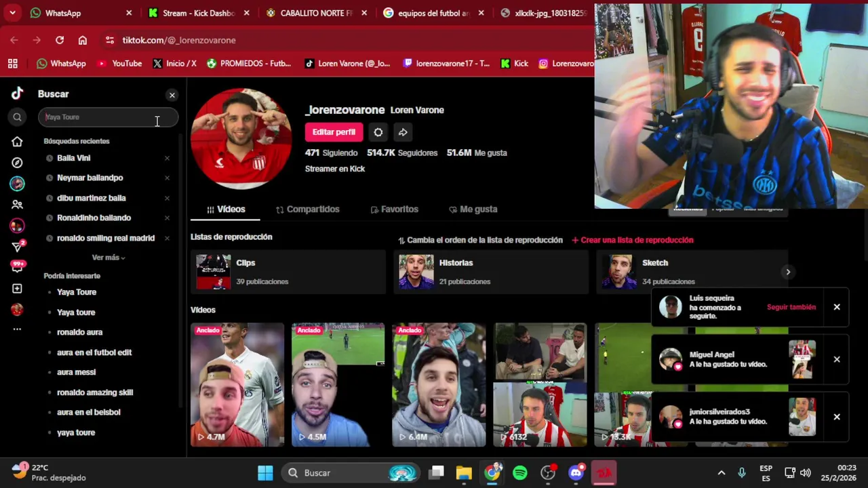Click Cambia el orden de la lista de reproducción
The image size is (868, 488).
(480, 240)
